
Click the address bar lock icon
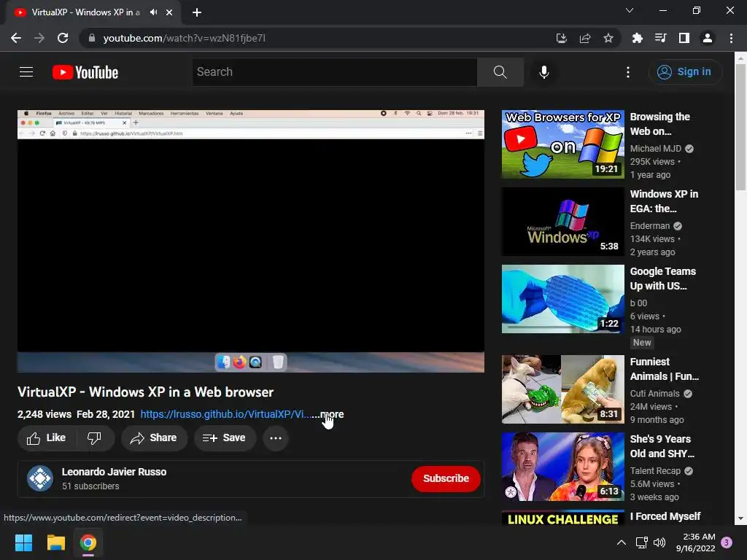(x=92, y=38)
